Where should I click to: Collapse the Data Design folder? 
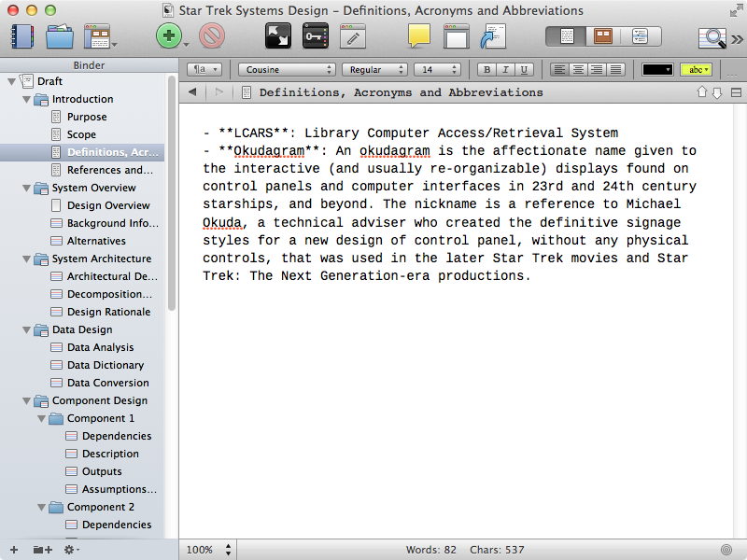coord(27,330)
